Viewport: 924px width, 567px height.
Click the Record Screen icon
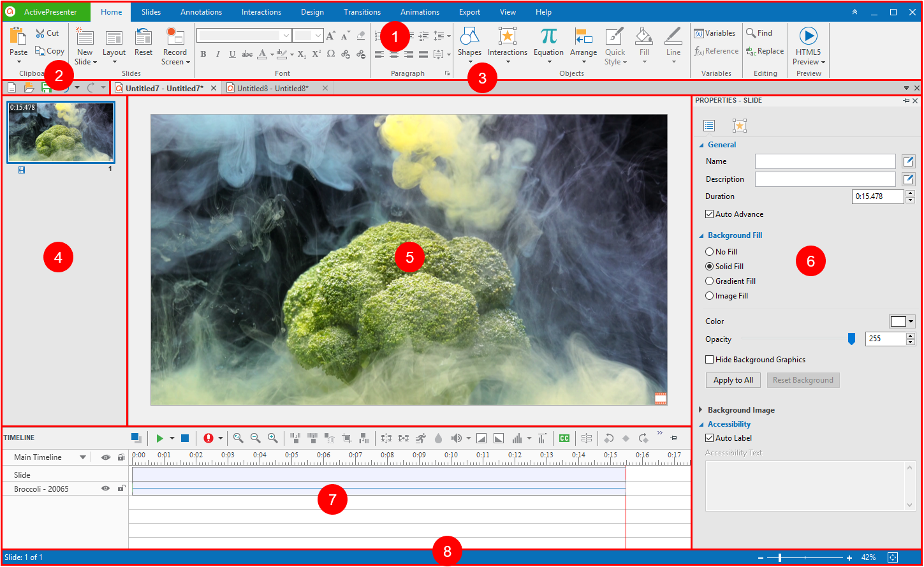click(x=175, y=37)
